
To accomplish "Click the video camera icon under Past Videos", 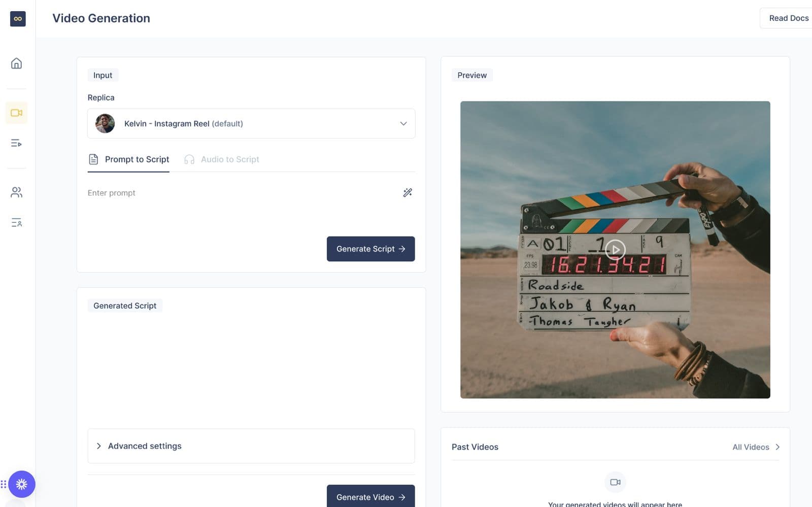I will click(x=615, y=482).
